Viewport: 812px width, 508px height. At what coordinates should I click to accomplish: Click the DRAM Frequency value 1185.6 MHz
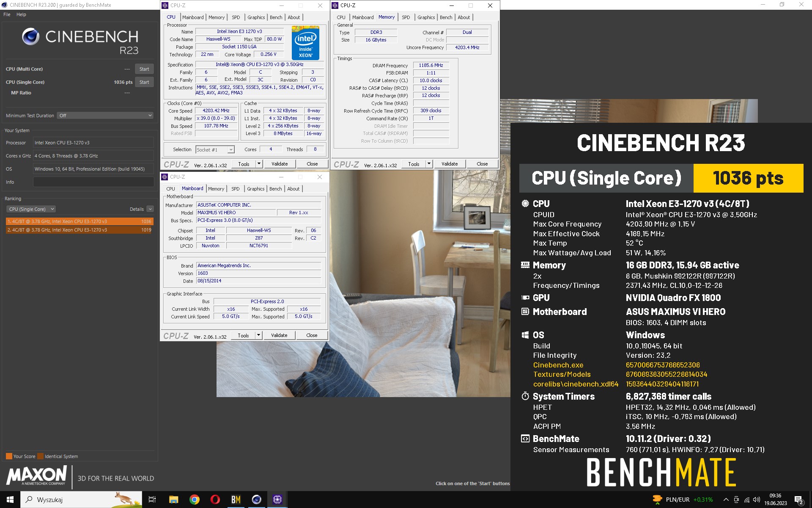click(431, 66)
